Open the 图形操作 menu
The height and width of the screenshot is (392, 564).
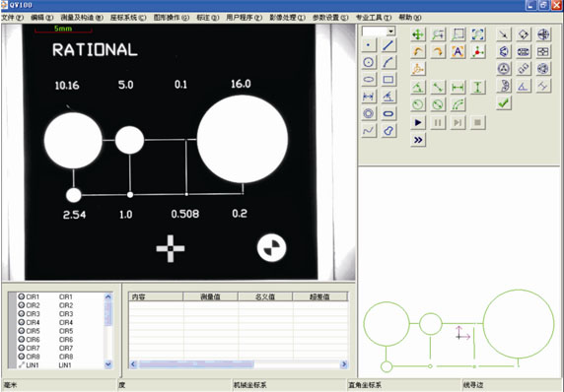(172, 18)
